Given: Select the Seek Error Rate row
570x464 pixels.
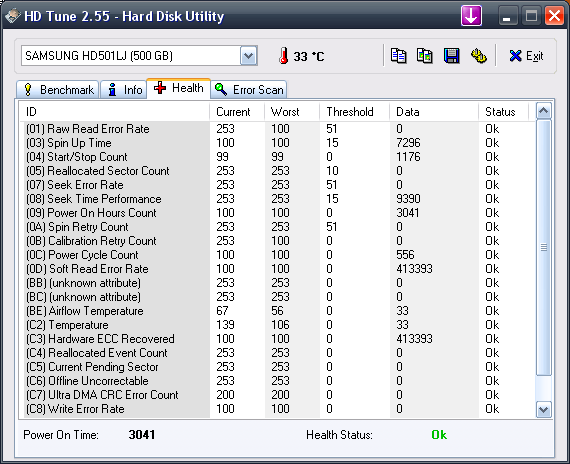Looking at the screenshot, I should [x=277, y=185].
